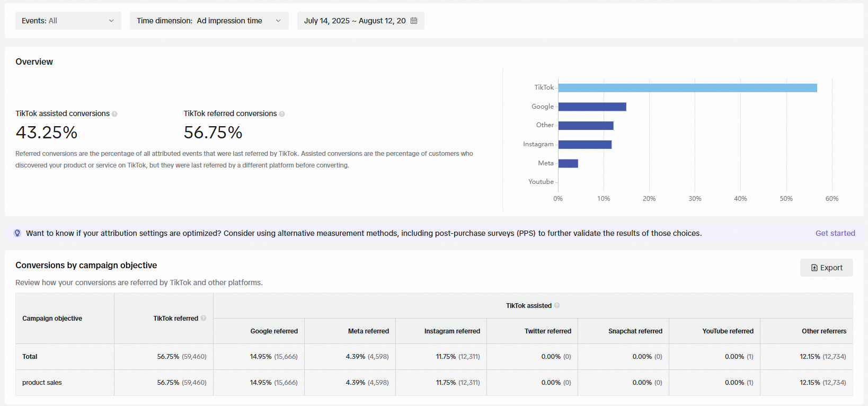
Task: Click the Campaign objective column header
Action: click(x=52, y=319)
